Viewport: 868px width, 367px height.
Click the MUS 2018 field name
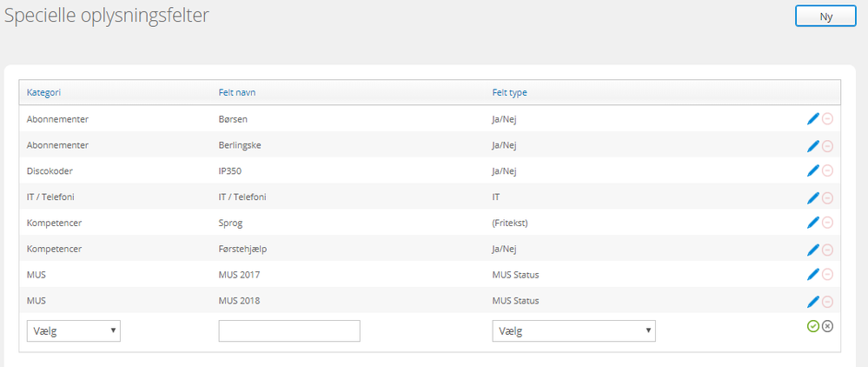tap(239, 301)
